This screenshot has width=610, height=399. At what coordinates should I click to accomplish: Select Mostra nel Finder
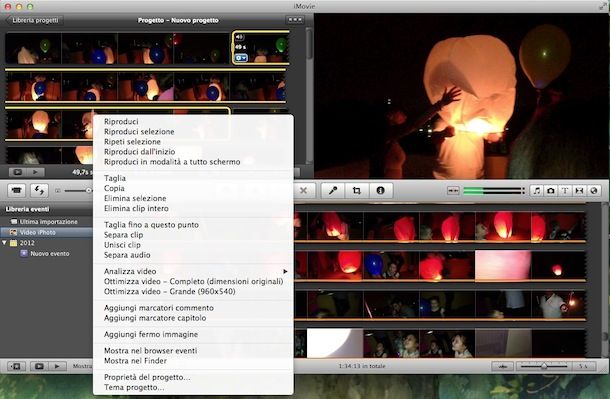135,361
